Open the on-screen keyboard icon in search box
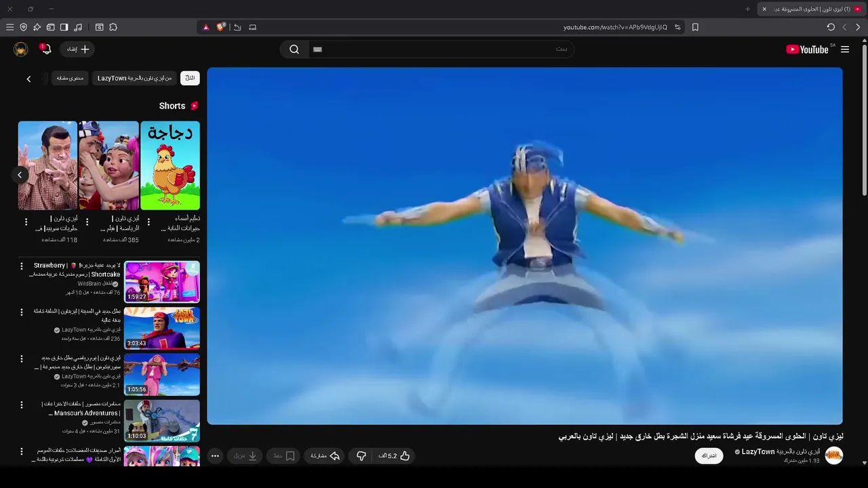 (317, 49)
